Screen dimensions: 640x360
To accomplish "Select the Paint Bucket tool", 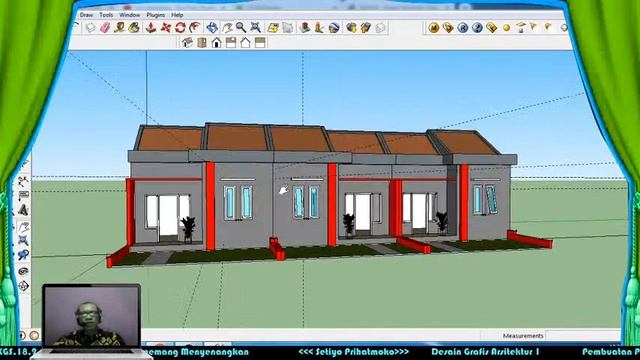I will click(x=134, y=28).
